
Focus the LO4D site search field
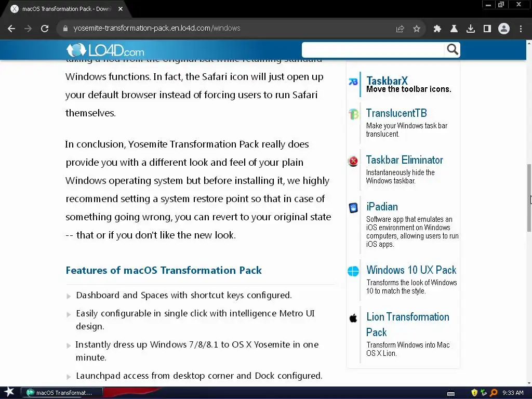[x=373, y=50]
